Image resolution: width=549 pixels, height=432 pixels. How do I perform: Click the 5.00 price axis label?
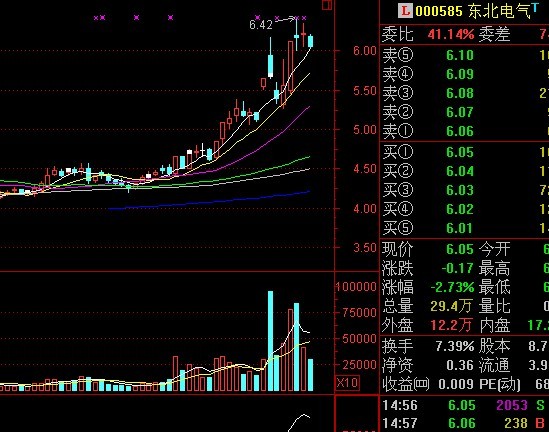[x=364, y=130]
